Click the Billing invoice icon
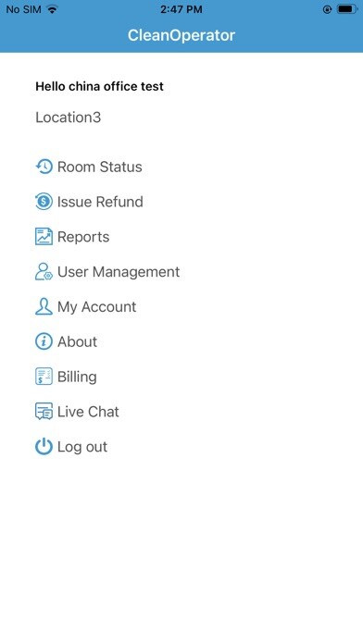 click(44, 377)
